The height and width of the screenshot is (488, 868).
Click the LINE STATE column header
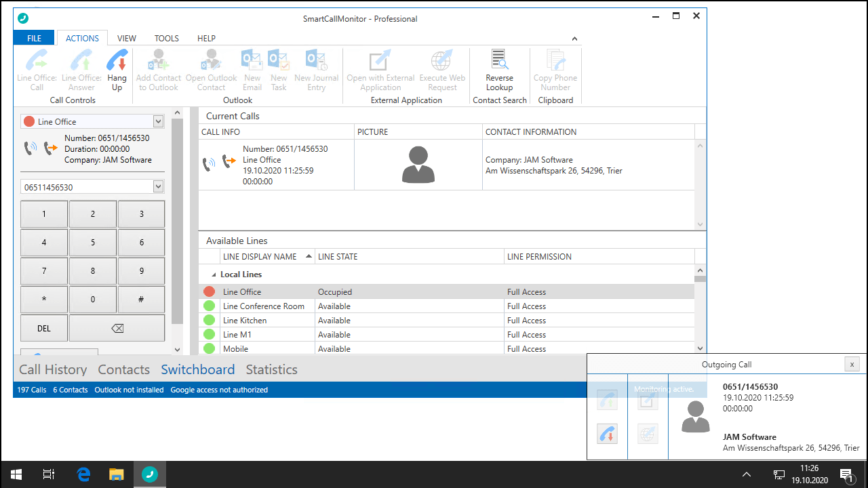[410, 256]
